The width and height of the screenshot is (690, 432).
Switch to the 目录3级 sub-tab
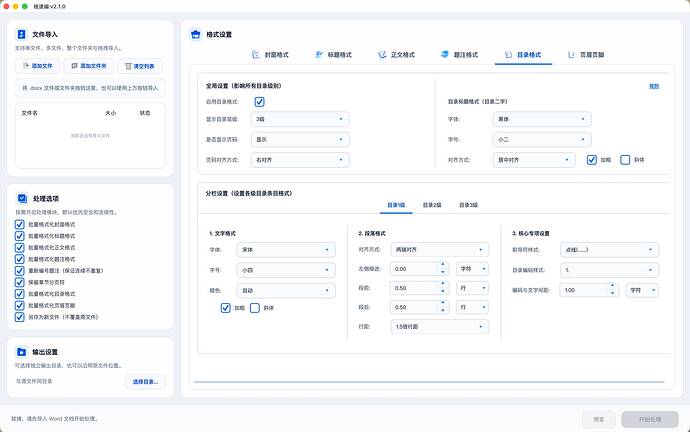tap(469, 205)
